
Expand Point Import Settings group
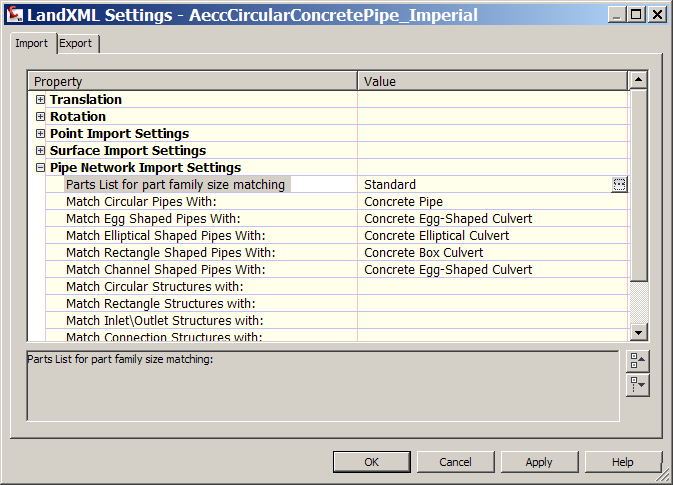pos(41,134)
